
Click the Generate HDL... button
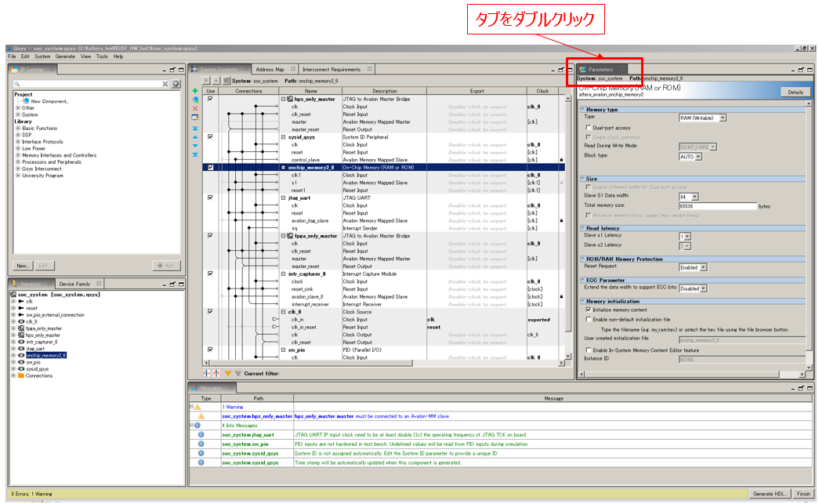click(x=769, y=494)
